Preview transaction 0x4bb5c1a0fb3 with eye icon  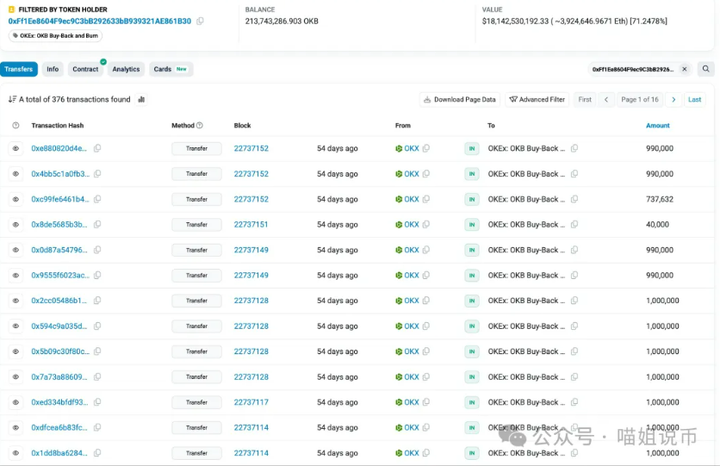point(16,174)
